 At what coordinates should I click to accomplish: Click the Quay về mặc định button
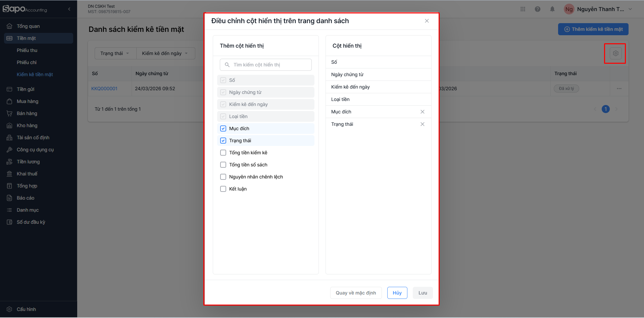tap(356, 293)
